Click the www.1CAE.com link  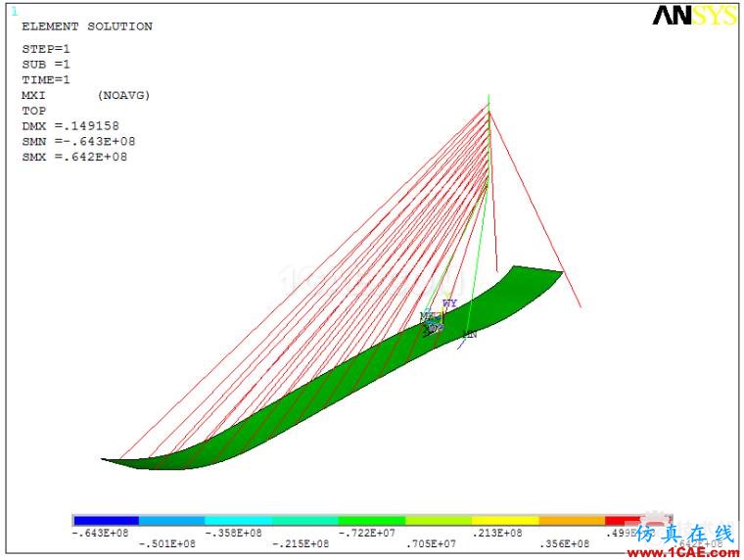(682, 553)
